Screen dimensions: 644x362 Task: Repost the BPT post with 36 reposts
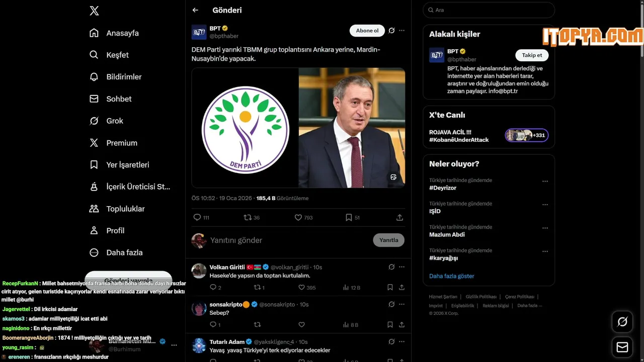pos(252,218)
